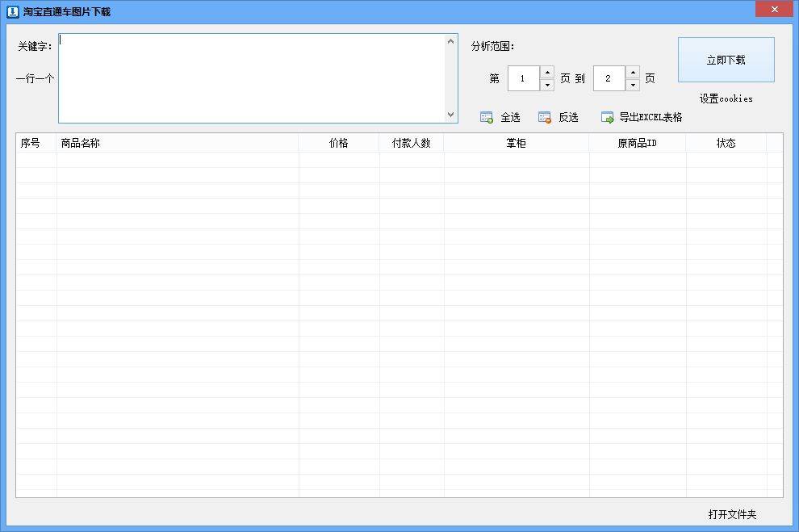Click the 全选 select-all icon

(487, 118)
